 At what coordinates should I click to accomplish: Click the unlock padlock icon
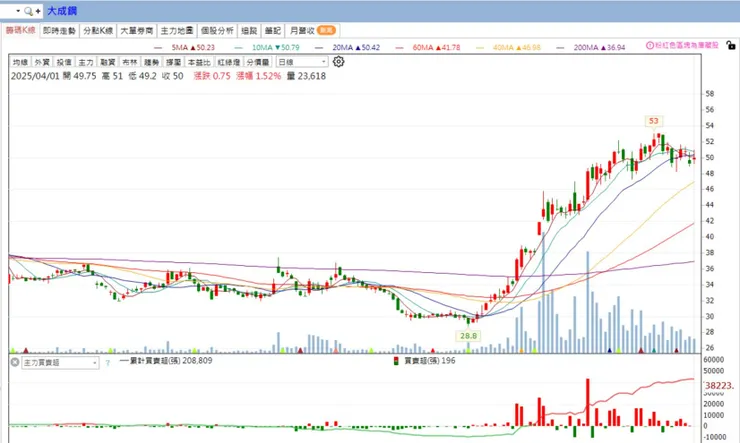point(731,45)
